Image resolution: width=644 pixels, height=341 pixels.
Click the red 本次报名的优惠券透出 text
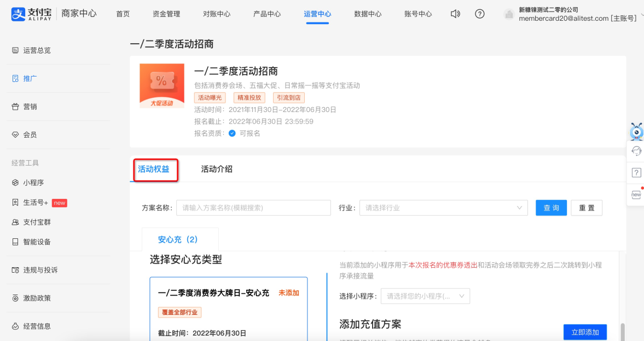click(443, 265)
